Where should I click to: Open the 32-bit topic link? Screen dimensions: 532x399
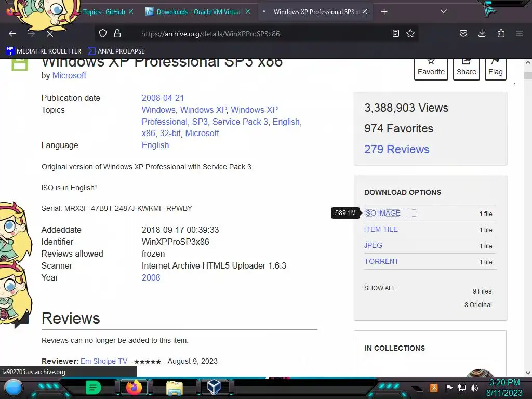click(x=170, y=134)
